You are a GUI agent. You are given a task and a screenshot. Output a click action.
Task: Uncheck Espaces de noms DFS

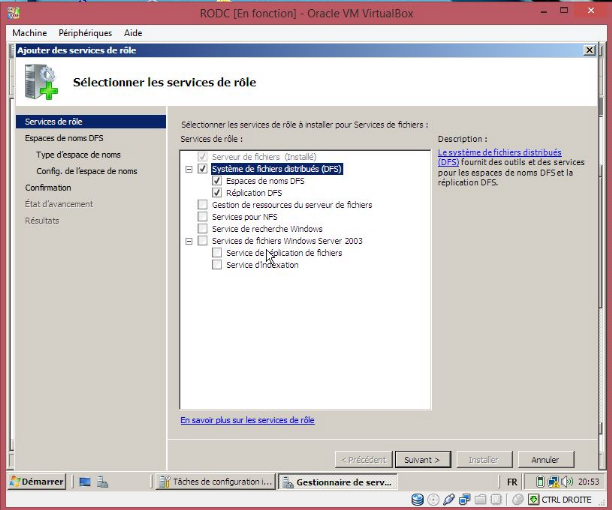[217, 181]
